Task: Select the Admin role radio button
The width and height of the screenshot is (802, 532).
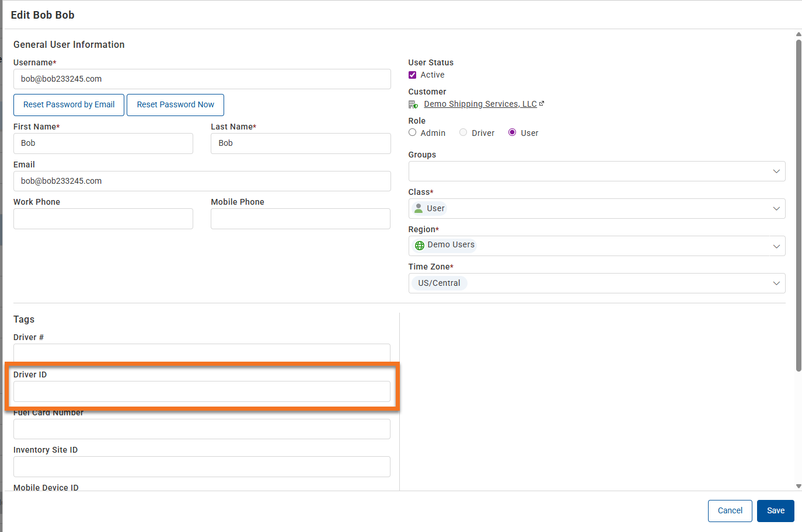Action: [x=413, y=132]
